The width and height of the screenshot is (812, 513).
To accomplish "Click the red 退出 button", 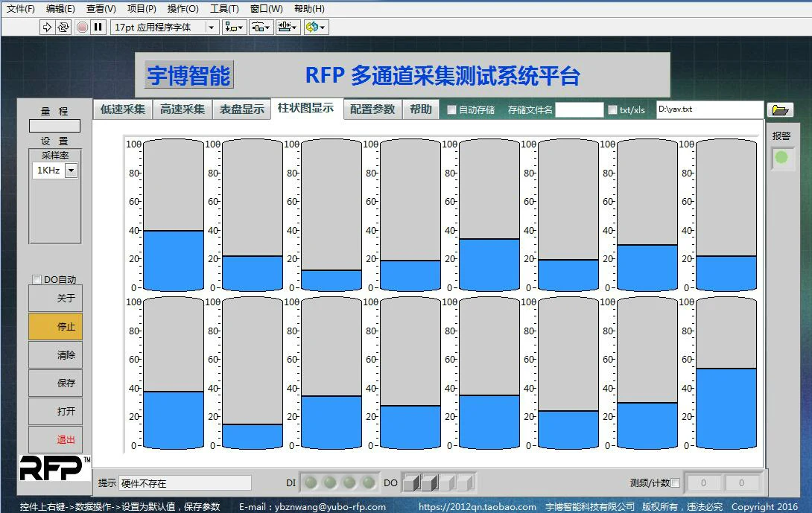I will tap(55, 440).
